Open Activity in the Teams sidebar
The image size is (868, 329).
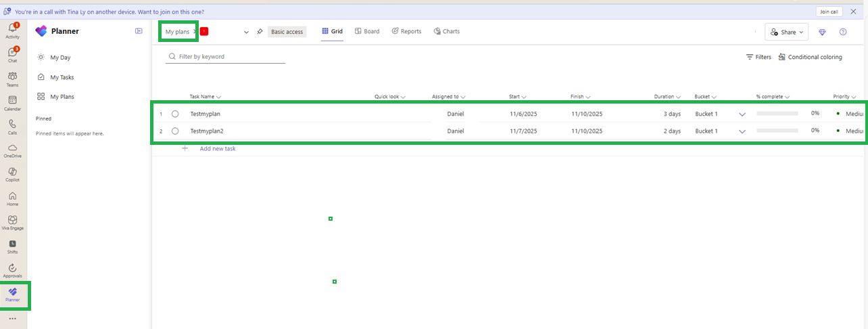(13, 30)
